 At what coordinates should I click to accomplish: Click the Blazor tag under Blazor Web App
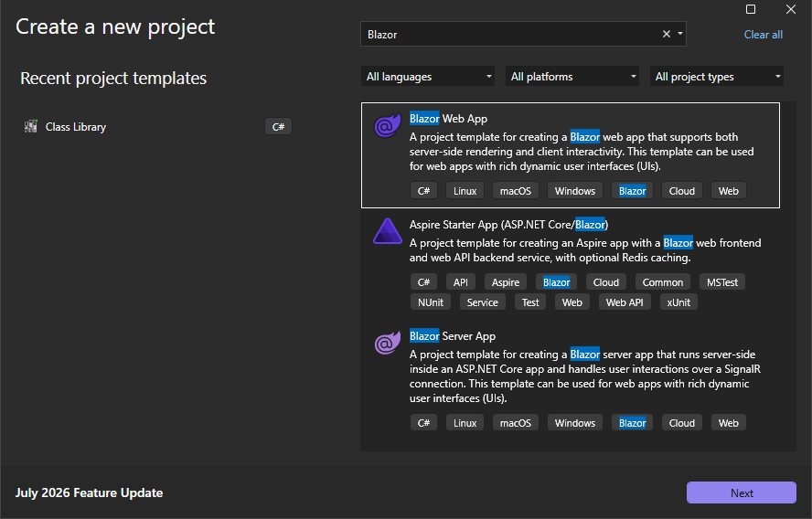632,191
